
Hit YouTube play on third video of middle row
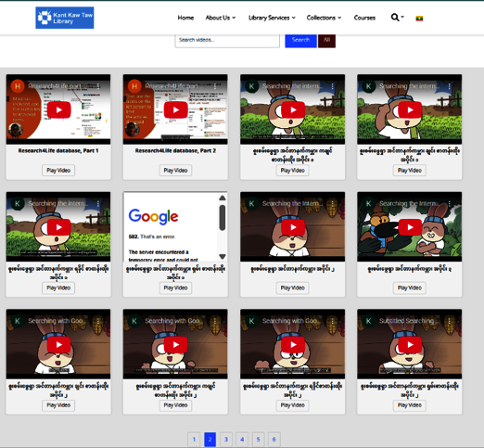tap(293, 227)
